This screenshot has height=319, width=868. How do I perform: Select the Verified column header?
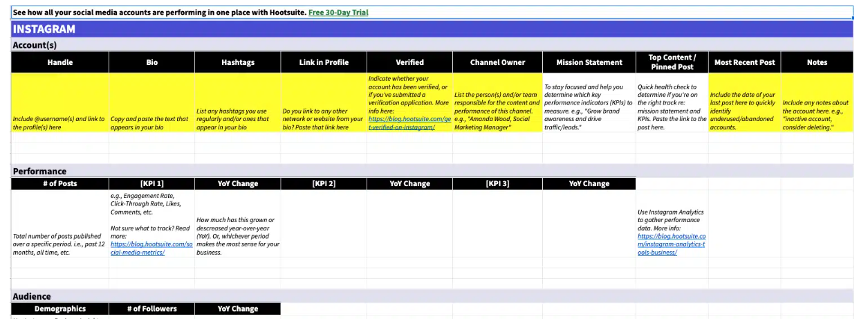[409, 62]
